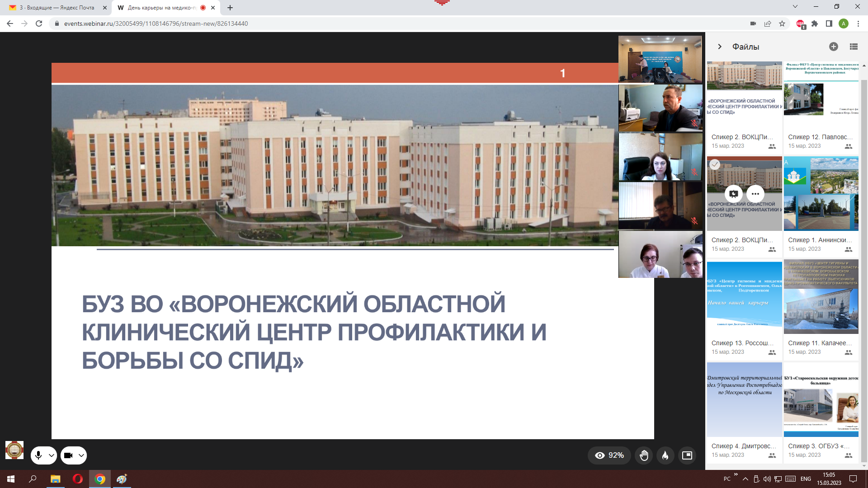Close the Яндекс Почта browser tab

click(105, 8)
